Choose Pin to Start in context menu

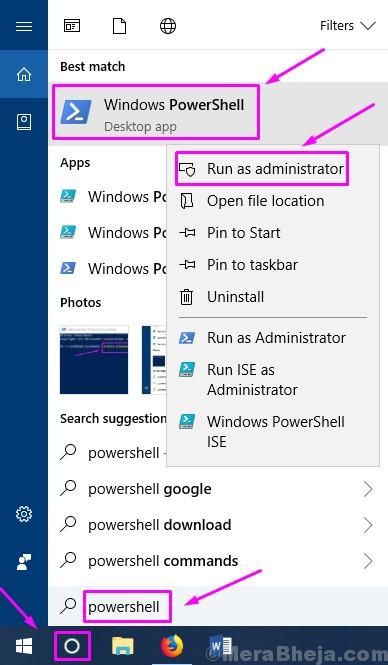pos(273,233)
